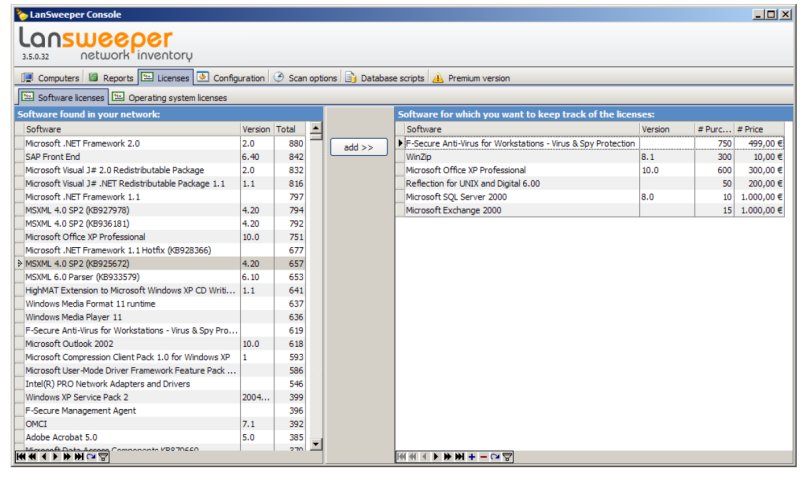Go to first record in found software list
Image resolution: width=800 pixels, height=485 pixels.
pos(21,457)
